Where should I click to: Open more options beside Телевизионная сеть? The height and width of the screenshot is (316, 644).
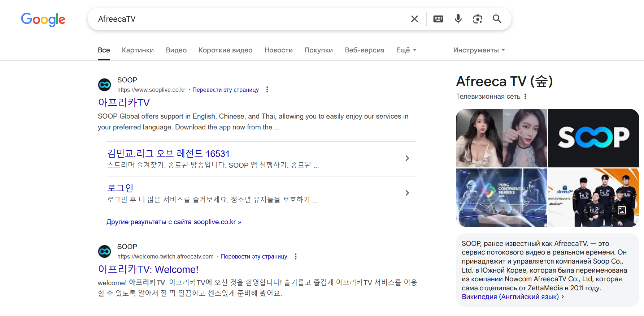pos(525,96)
